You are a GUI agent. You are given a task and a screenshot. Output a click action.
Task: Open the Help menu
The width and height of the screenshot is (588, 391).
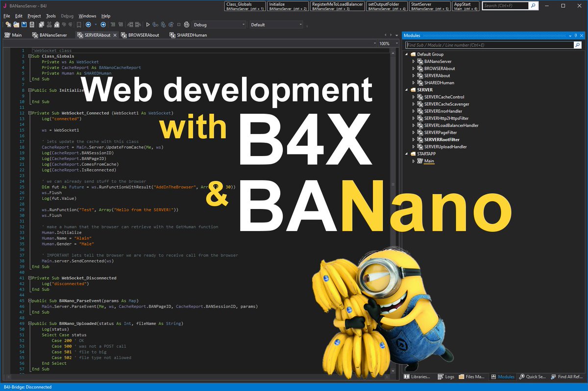(106, 16)
